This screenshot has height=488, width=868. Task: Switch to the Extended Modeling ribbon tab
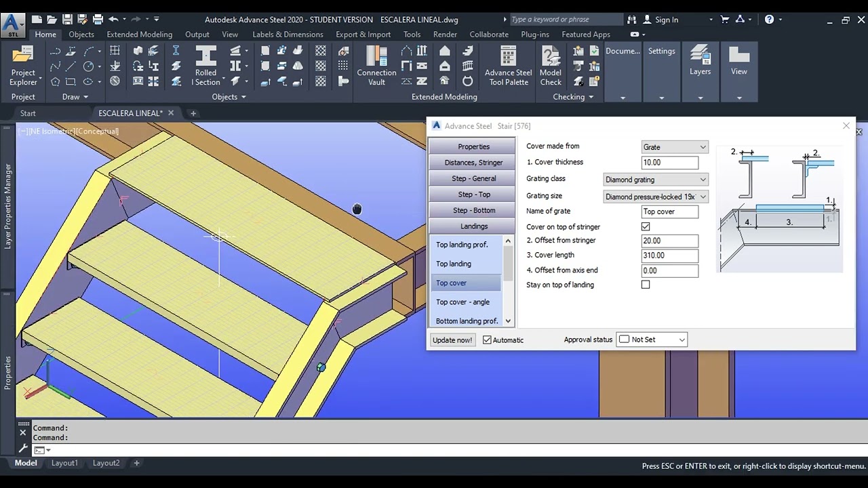[139, 35]
